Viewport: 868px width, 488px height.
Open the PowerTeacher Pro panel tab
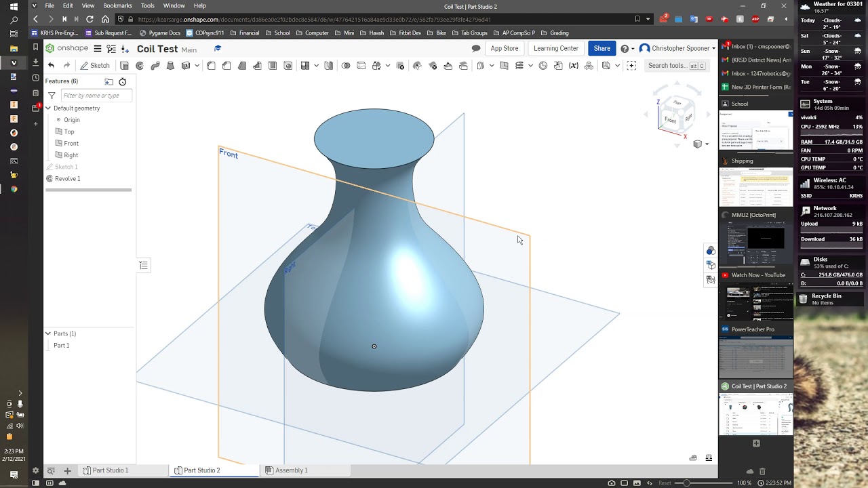tap(756, 329)
